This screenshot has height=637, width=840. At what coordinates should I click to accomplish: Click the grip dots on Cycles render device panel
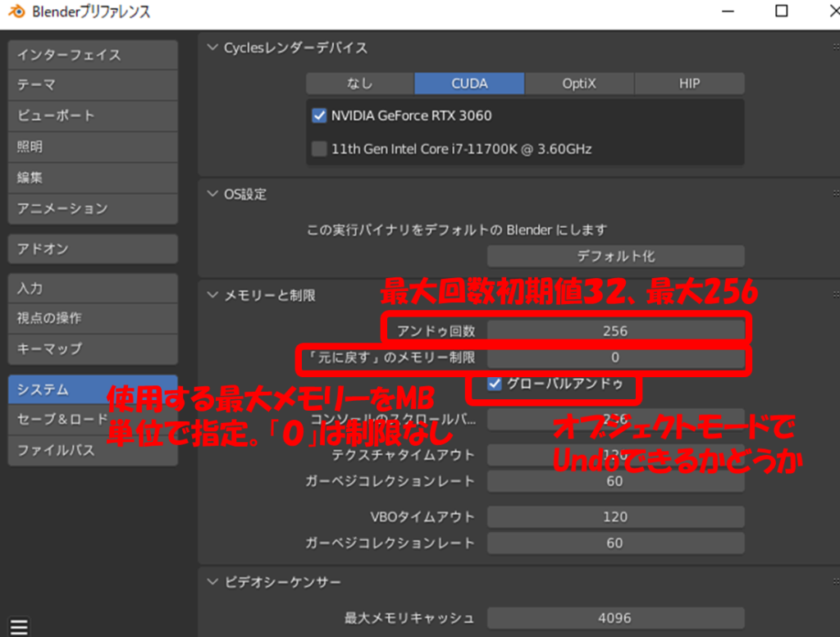(836, 48)
